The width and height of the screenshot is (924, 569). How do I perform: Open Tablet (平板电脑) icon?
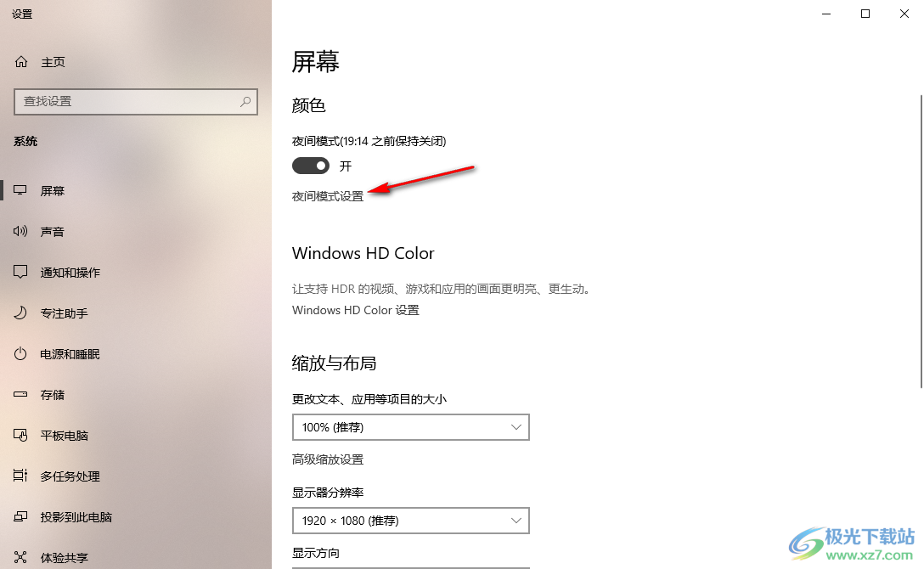click(x=20, y=436)
